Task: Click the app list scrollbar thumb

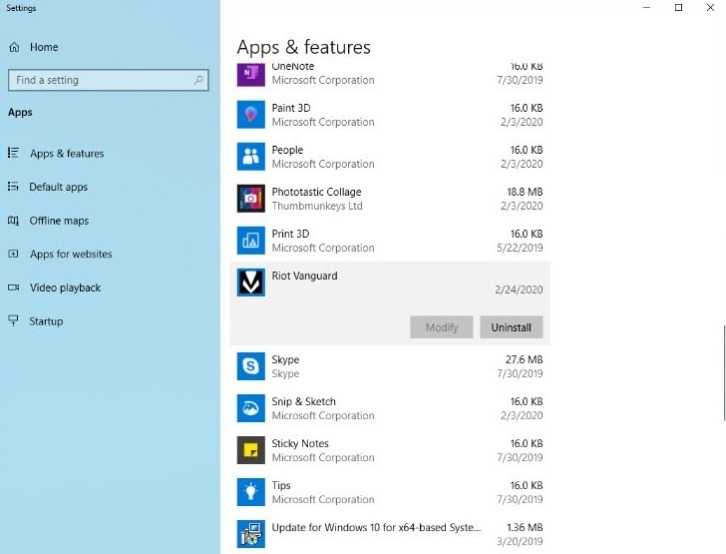Action: point(724,373)
